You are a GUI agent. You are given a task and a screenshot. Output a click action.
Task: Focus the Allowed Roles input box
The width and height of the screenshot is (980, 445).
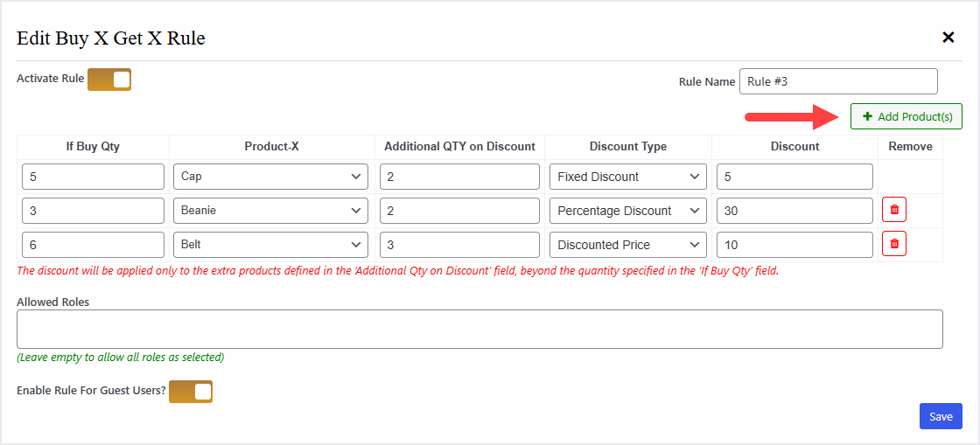click(x=479, y=329)
